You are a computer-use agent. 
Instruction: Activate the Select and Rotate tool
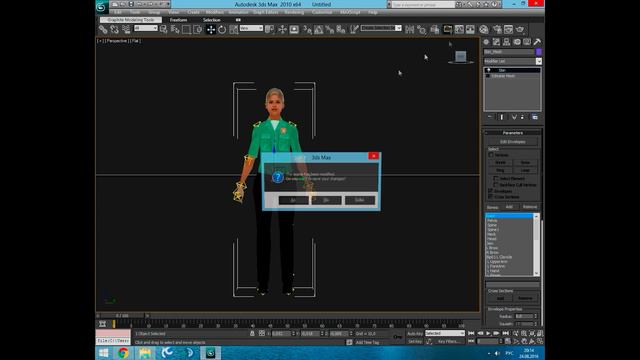(222, 29)
